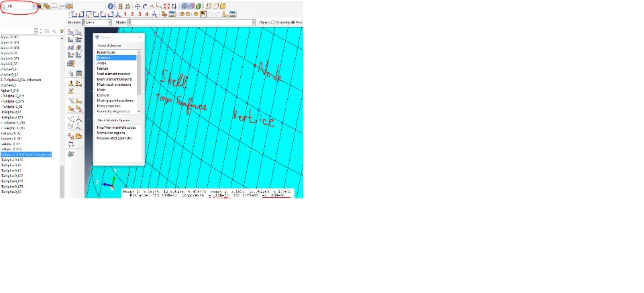Screen dimensions: 644x293
Task: Click the Seed Part tool
Action: pos(70,32)
